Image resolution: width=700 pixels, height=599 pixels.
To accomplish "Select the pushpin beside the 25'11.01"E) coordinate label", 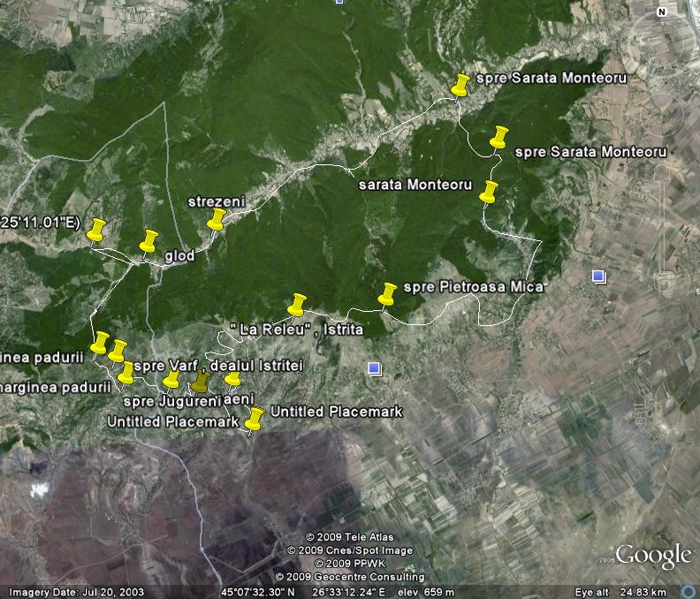I will click(96, 230).
